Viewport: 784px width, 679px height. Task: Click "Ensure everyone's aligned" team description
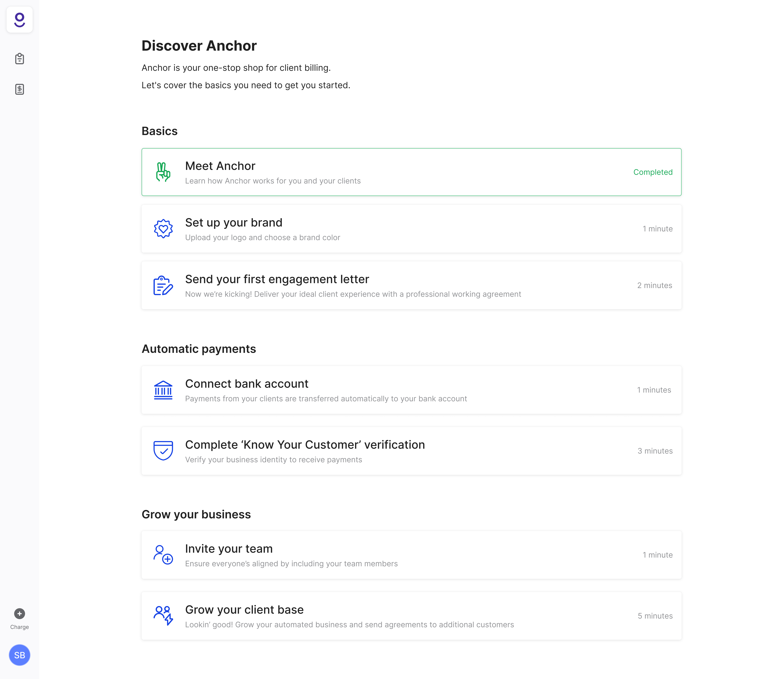point(291,564)
